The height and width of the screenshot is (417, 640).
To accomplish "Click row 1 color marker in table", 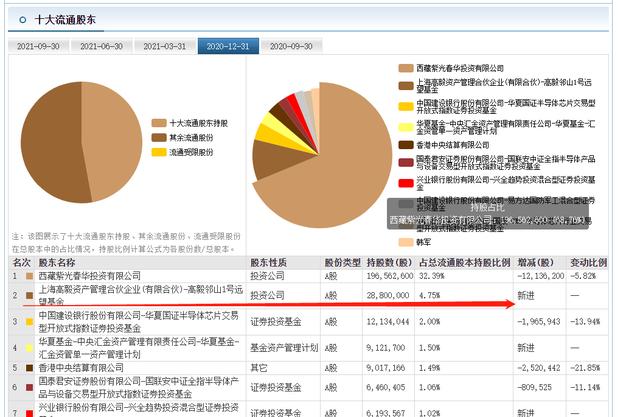I will pos(29,276).
